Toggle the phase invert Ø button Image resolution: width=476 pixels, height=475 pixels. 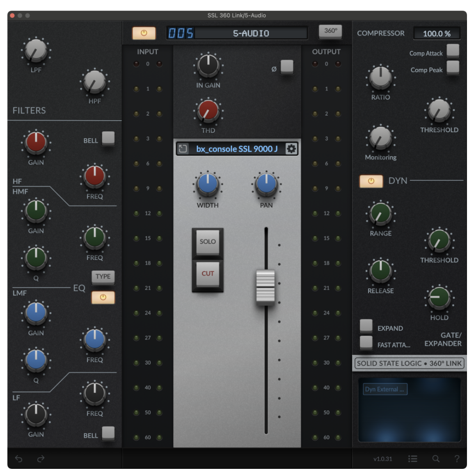pos(287,66)
